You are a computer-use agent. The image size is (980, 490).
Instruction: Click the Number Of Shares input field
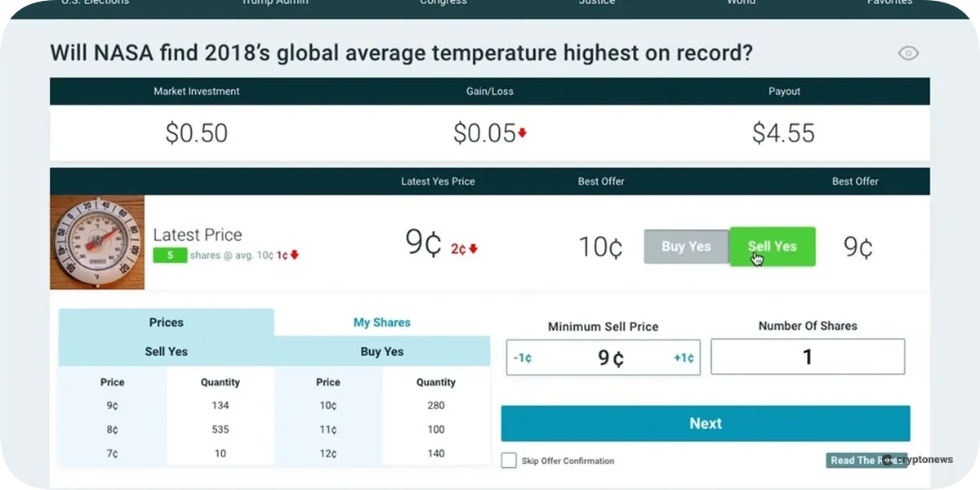808,357
